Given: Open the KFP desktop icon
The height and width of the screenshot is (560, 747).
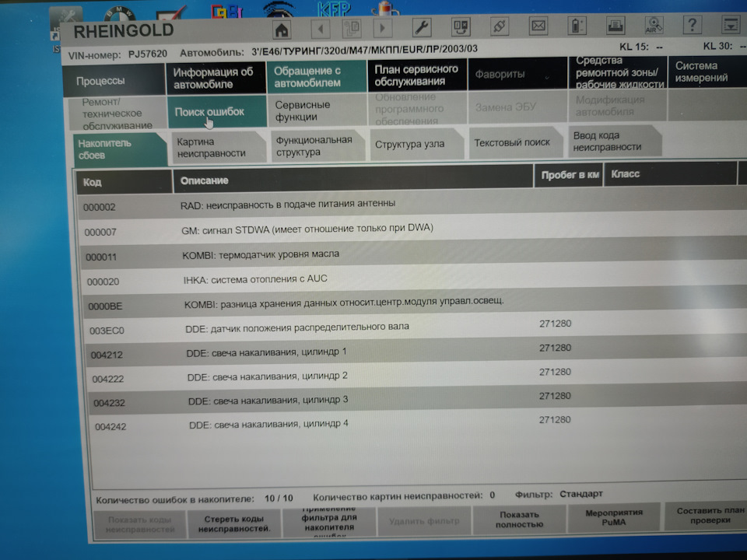Looking at the screenshot, I should click(x=334, y=9).
